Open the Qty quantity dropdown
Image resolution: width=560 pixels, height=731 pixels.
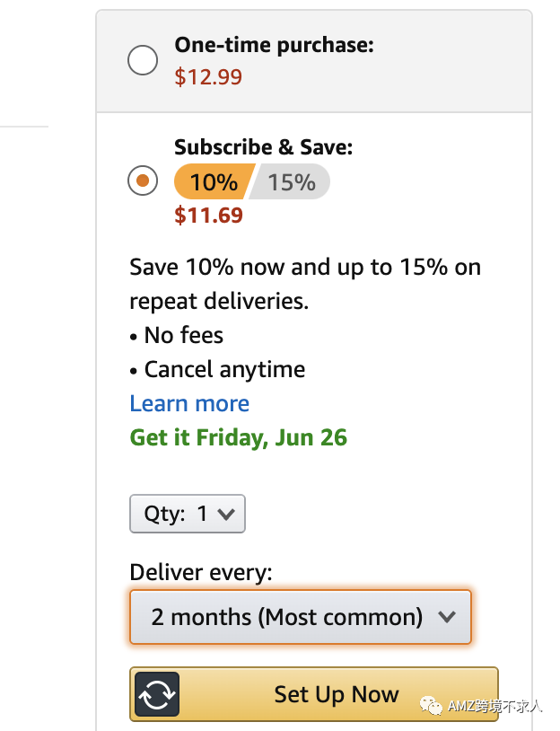point(187,514)
